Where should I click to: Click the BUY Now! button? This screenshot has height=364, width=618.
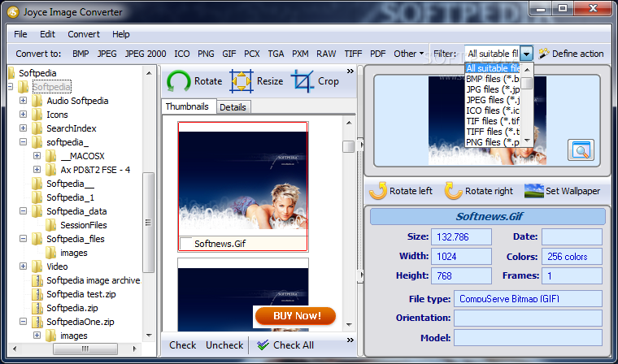click(296, 316)
